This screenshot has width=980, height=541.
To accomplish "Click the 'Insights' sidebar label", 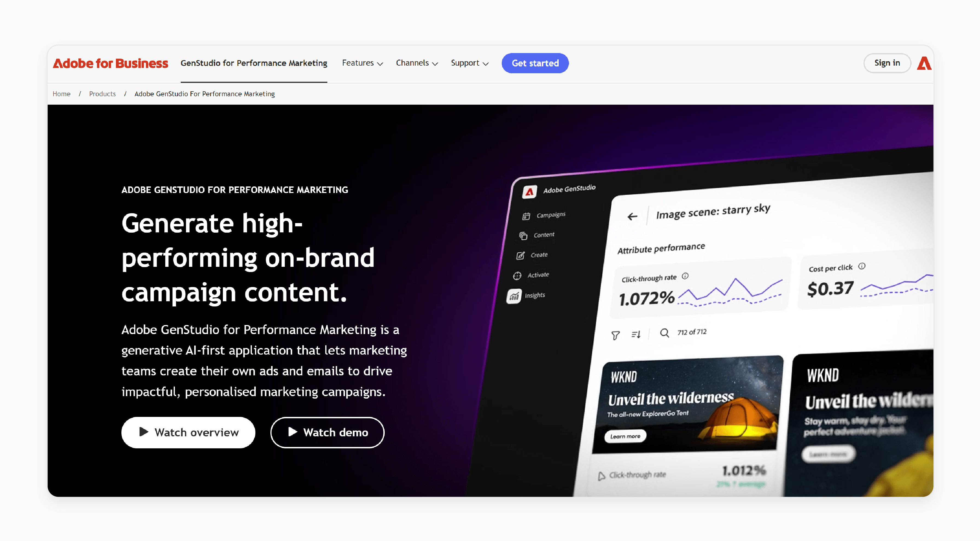I will [x=535, y=295].
